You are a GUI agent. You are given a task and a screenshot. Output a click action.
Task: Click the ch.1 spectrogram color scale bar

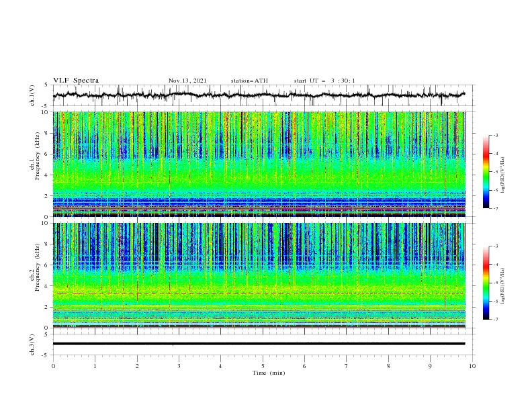(486, 172)
